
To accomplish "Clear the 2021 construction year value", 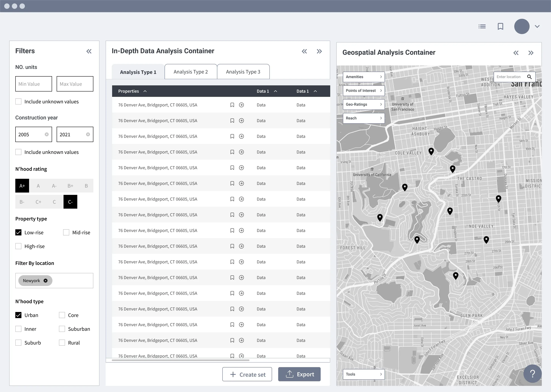I will [88, 134].
